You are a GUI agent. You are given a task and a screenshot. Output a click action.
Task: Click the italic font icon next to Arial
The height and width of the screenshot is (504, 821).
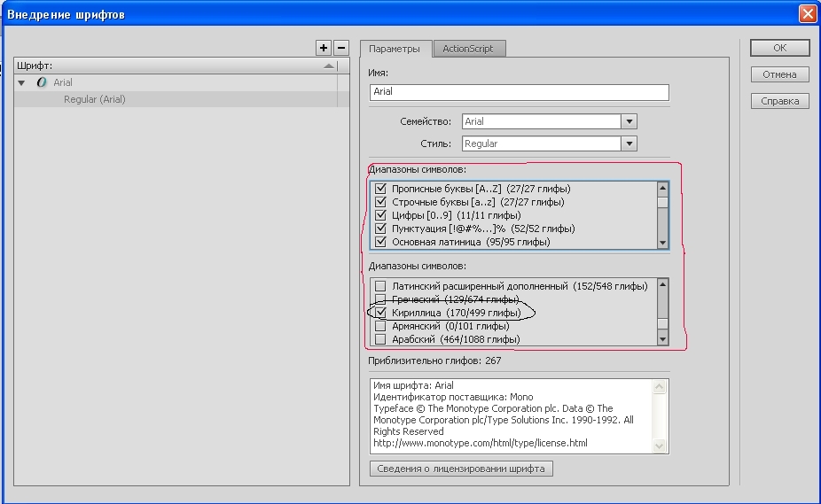[42, 82]
